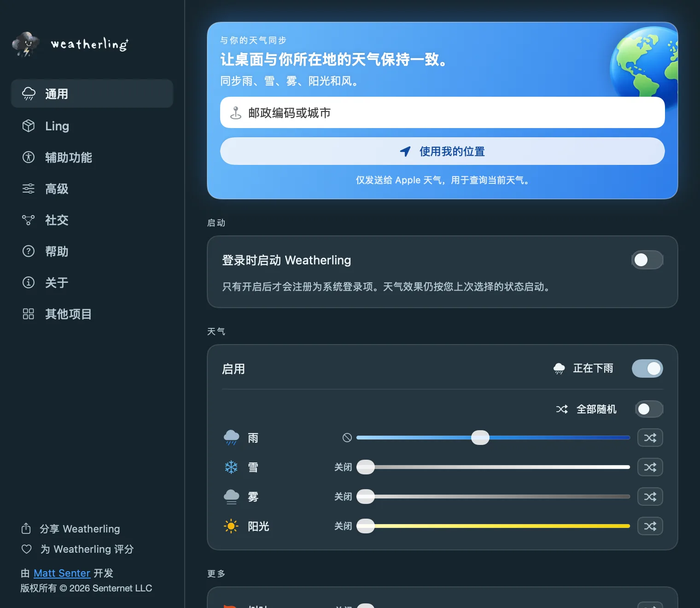Click the yellow sunlight 阳光 slider track

pyautogui.click(x=493, y=526)
